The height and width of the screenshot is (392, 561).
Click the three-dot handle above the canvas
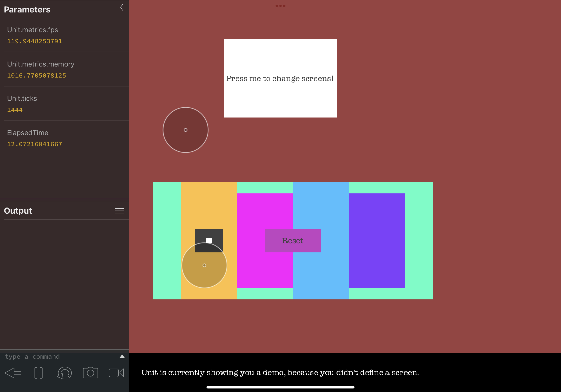pos(280,6)
